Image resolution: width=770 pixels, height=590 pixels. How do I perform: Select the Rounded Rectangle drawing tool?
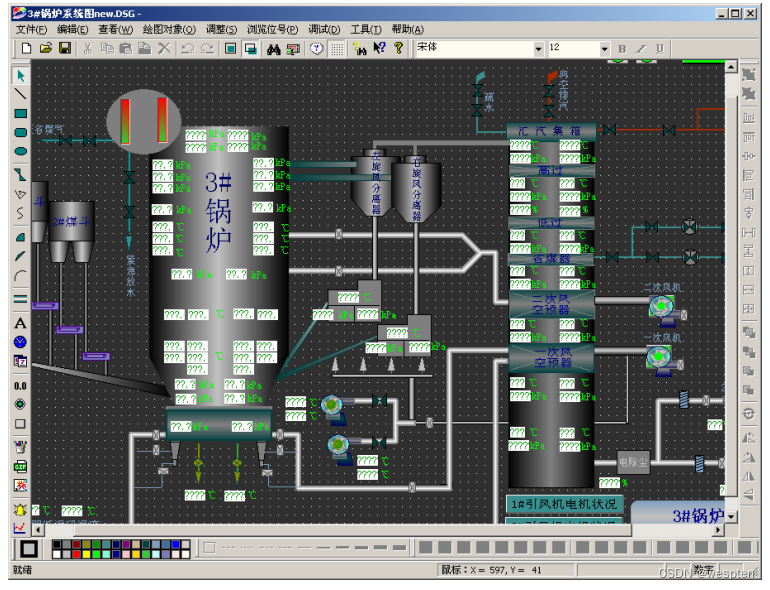point(20,132)
